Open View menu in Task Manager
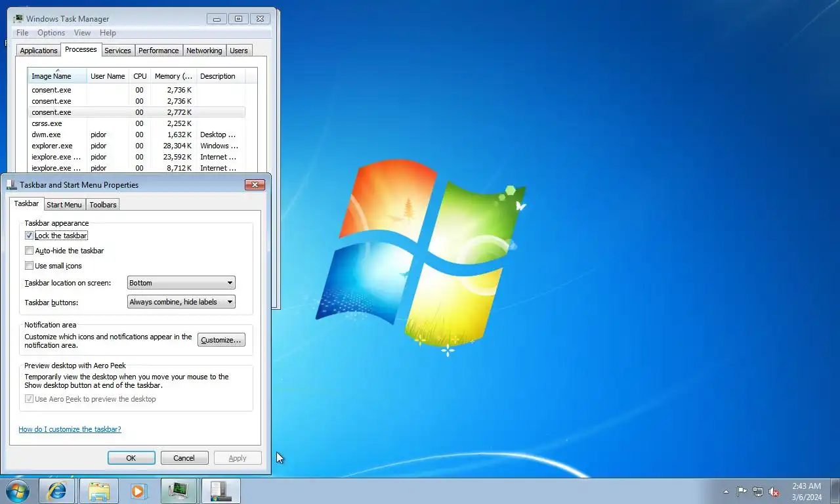This screenshot has width=840, height=504. click(x=82, y=33)
